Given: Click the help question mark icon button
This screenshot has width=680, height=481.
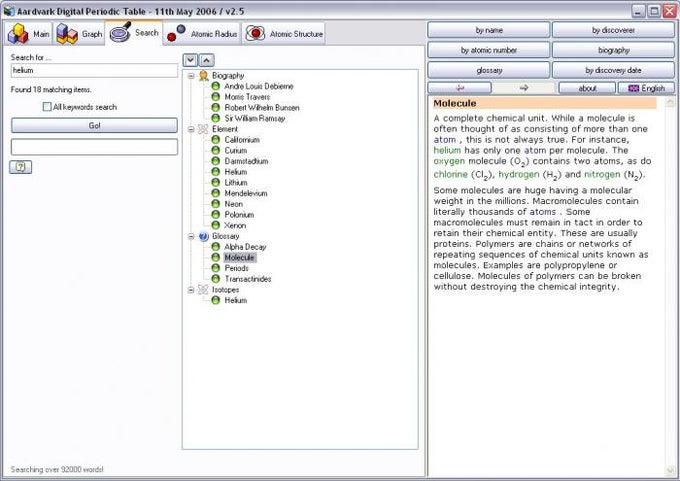Looking at the screenshot, I should (x=20, y=167).
